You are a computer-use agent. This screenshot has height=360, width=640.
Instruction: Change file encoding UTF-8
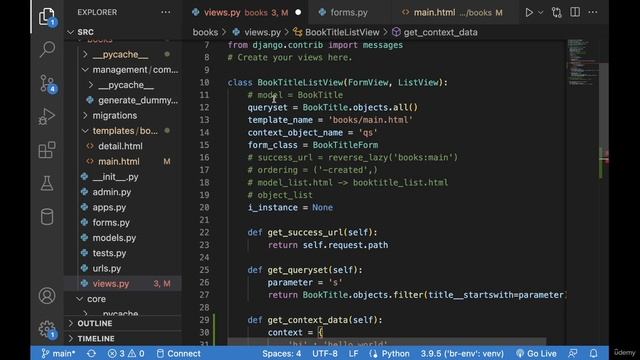click(325, 353)
